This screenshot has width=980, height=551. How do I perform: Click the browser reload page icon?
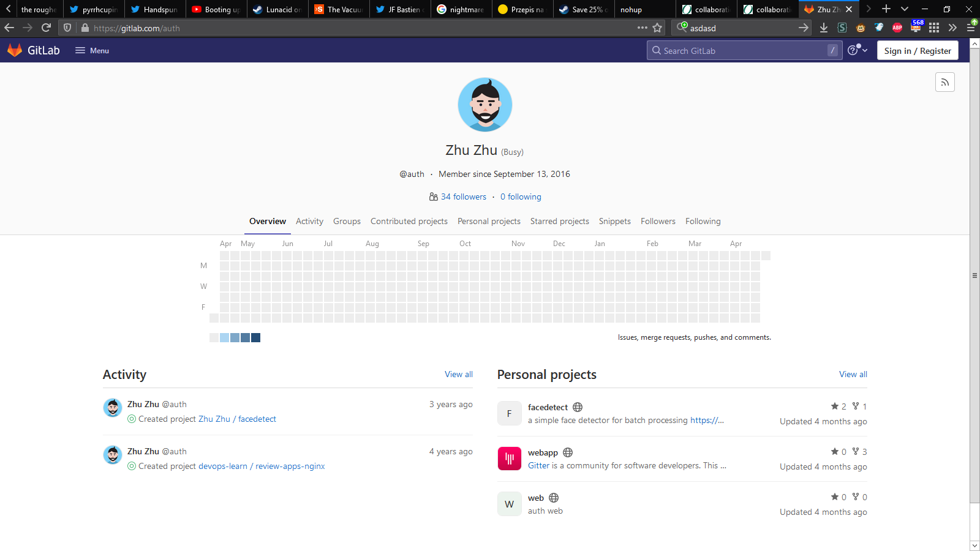46,28
